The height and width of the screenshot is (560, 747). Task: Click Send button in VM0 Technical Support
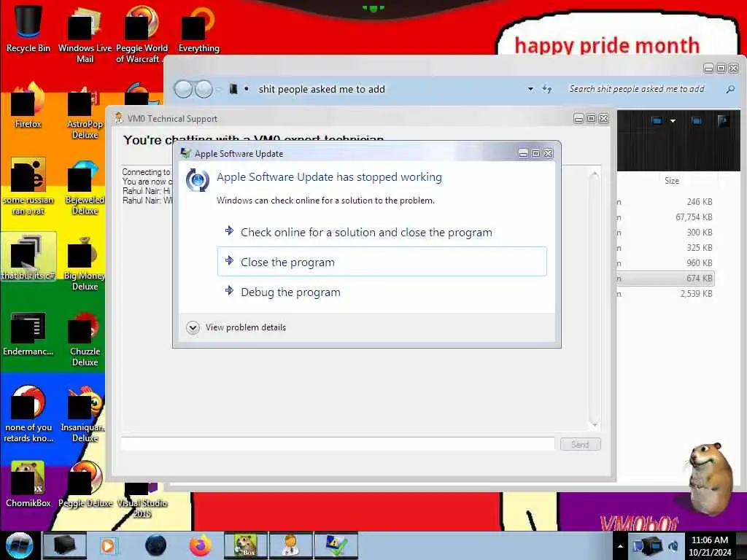[580, 444]
